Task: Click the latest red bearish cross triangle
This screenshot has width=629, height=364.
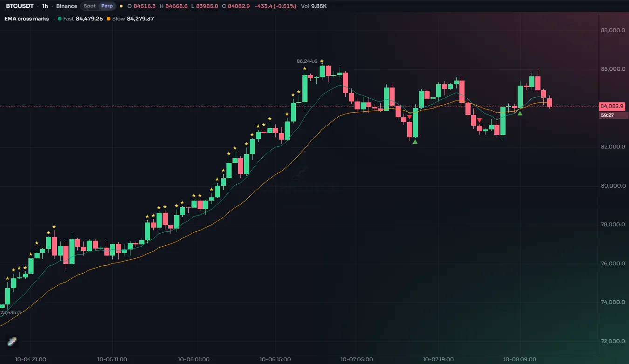Action: click(x=479, y=121)
